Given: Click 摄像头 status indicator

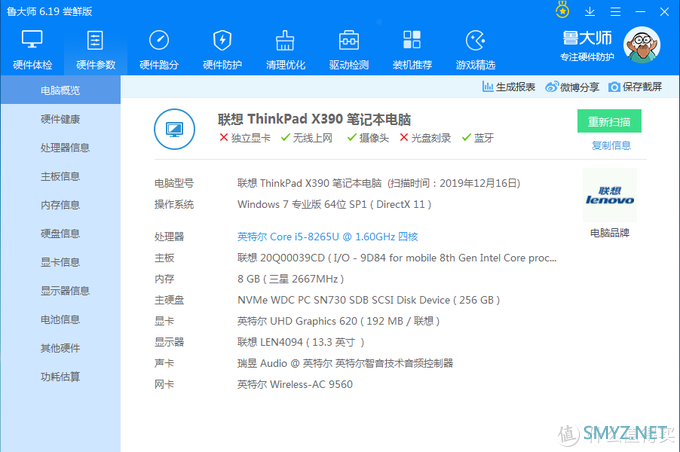Looking at the screenshot, I should coord(368,138).
